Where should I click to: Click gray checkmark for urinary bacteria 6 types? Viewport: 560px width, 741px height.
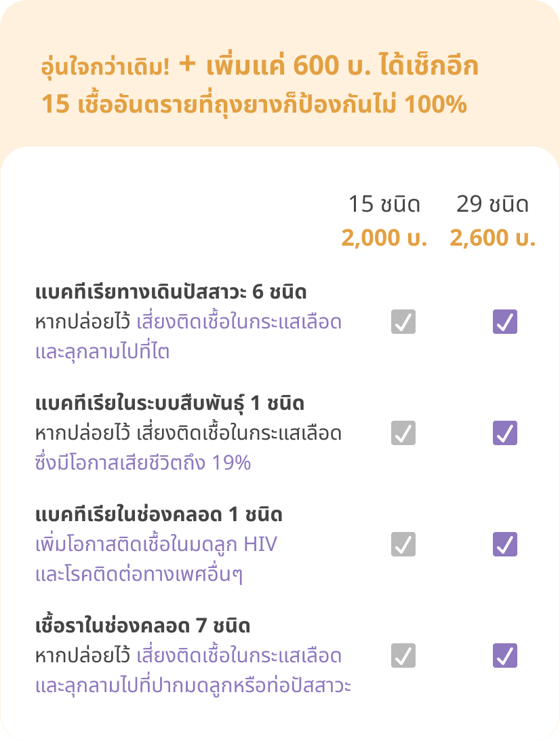(x=403, y=322)
